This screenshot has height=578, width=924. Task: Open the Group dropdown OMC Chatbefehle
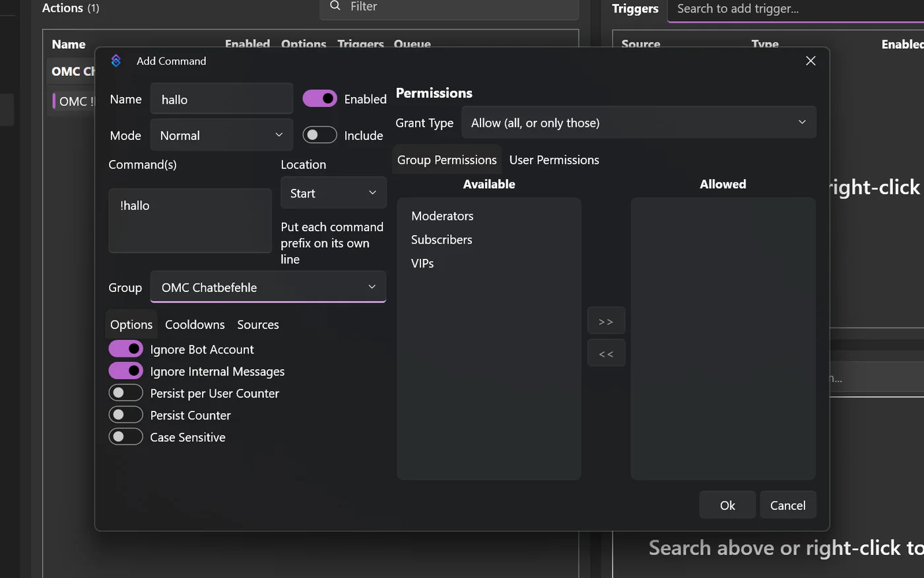[x=268, y=287]
